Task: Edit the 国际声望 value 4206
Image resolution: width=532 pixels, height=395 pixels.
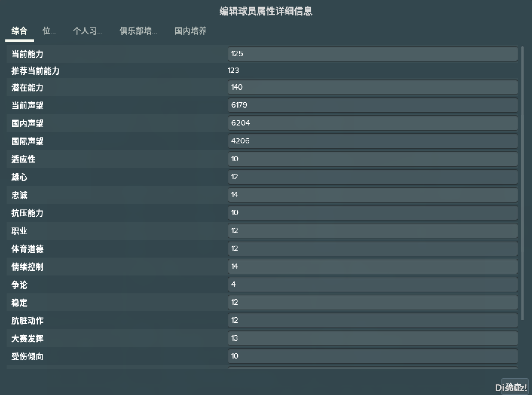Action: point(372,141)
